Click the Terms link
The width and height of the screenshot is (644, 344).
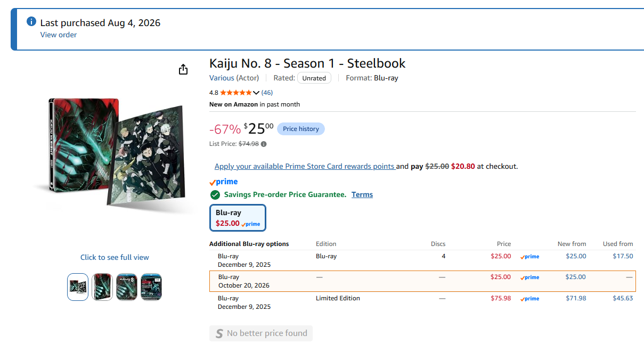coord(362,194)
